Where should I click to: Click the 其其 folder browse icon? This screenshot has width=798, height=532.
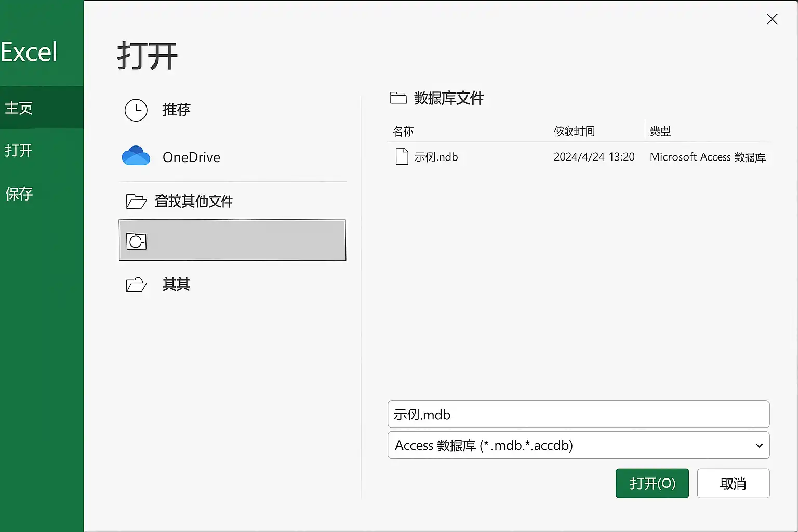pos(136,285)
